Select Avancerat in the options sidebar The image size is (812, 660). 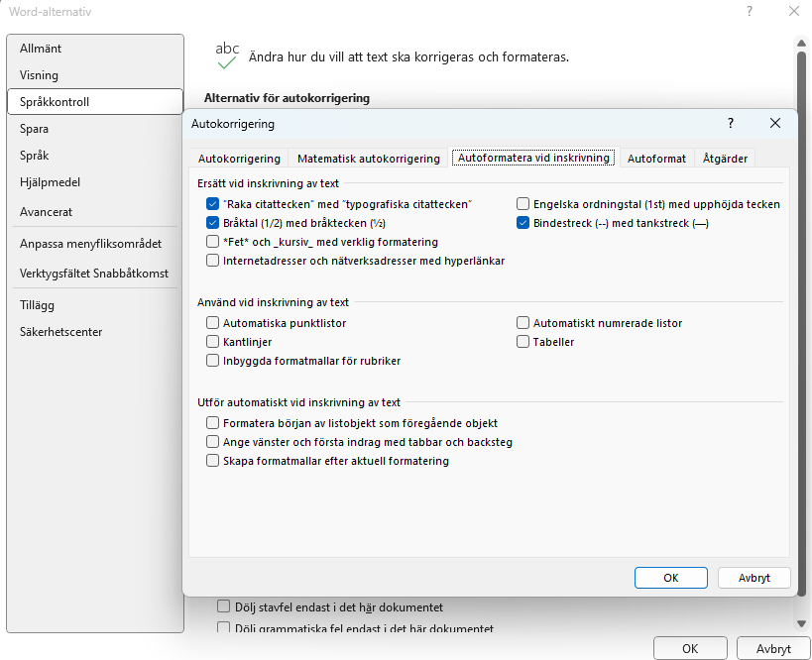pyautogui.click(x=47, y=212)
